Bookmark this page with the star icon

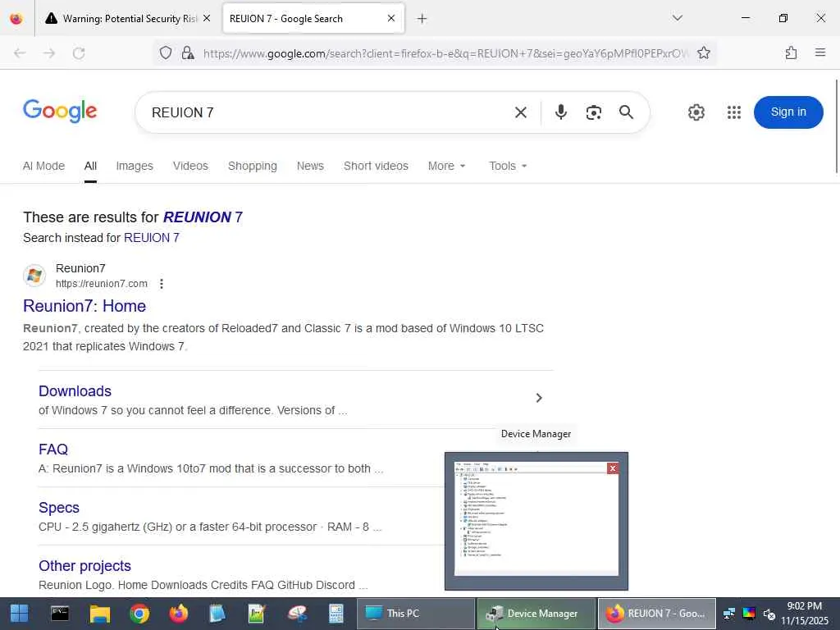point(704,53)
